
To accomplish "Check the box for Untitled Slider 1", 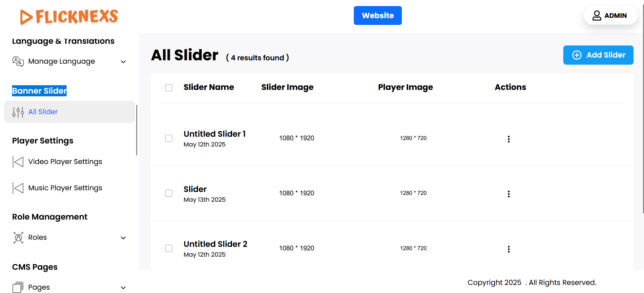I will click(169, 138).
